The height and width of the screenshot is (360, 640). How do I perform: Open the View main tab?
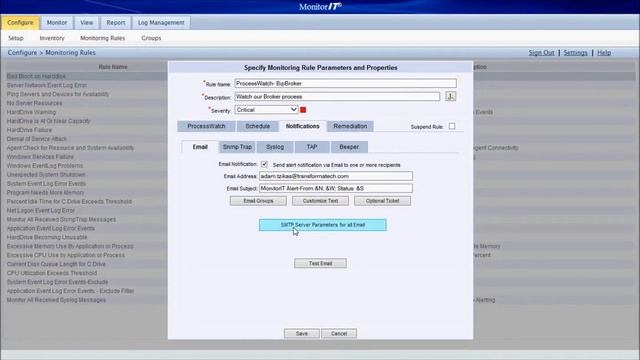point(87,23)
